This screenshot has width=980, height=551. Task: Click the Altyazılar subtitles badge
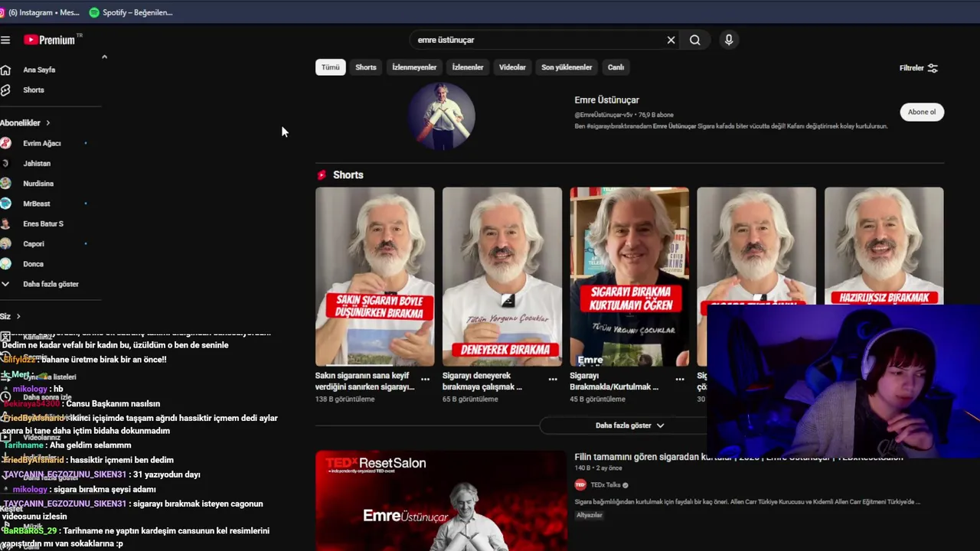tap(590, 515)
